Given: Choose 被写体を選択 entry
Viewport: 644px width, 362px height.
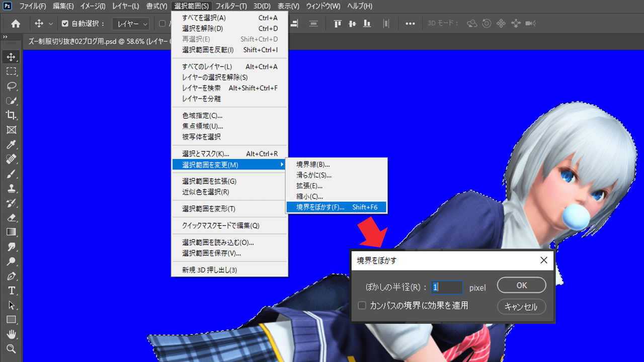Looking at the screenshot, I should (x=229, y=137).
